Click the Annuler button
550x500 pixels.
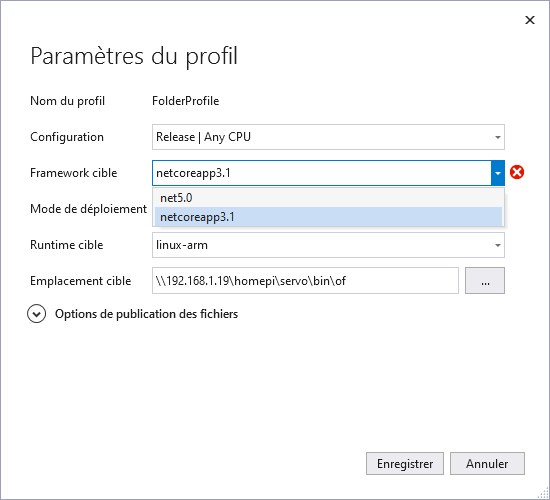[487, 464]
